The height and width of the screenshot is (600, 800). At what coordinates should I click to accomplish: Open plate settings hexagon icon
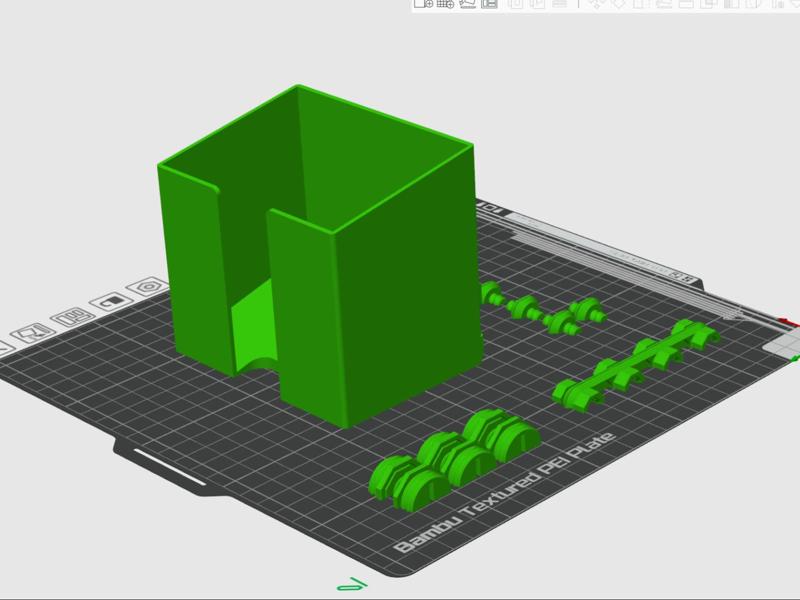click(x=148, y=287)
